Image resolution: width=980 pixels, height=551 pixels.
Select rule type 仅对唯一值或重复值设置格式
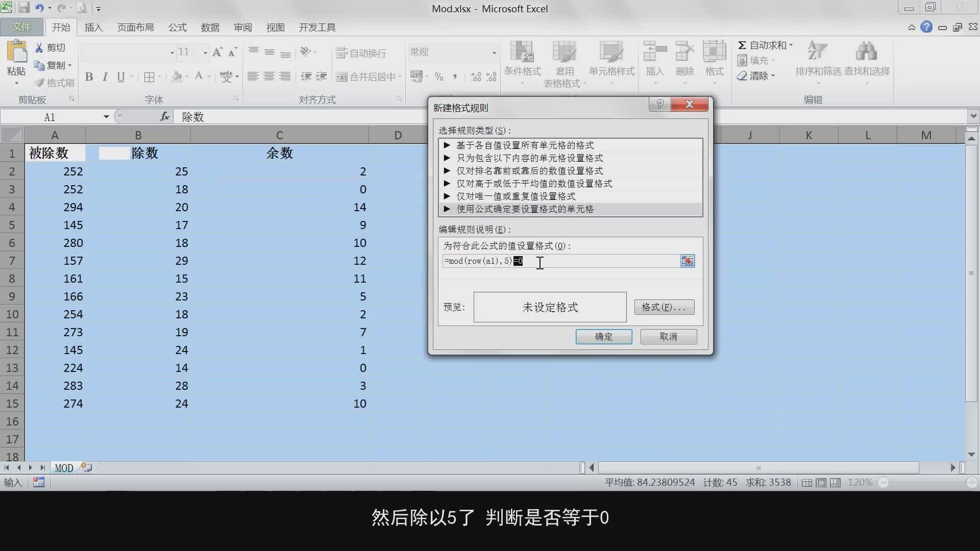[570, 196]
